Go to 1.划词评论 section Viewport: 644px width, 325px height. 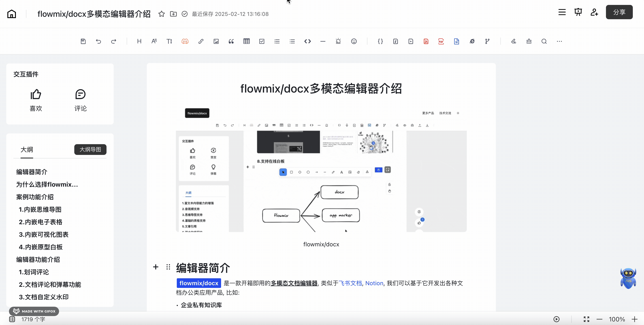(34, 272)
